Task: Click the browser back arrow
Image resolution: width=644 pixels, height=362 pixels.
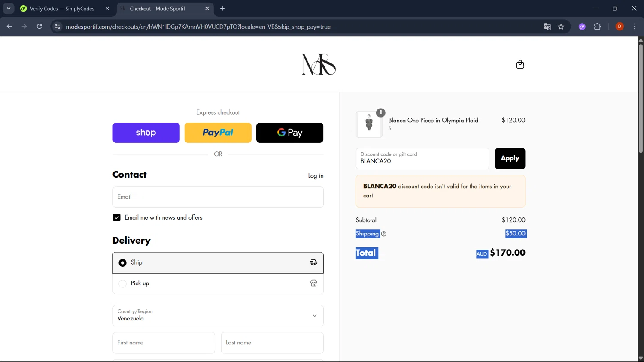Action: (9, 27)
